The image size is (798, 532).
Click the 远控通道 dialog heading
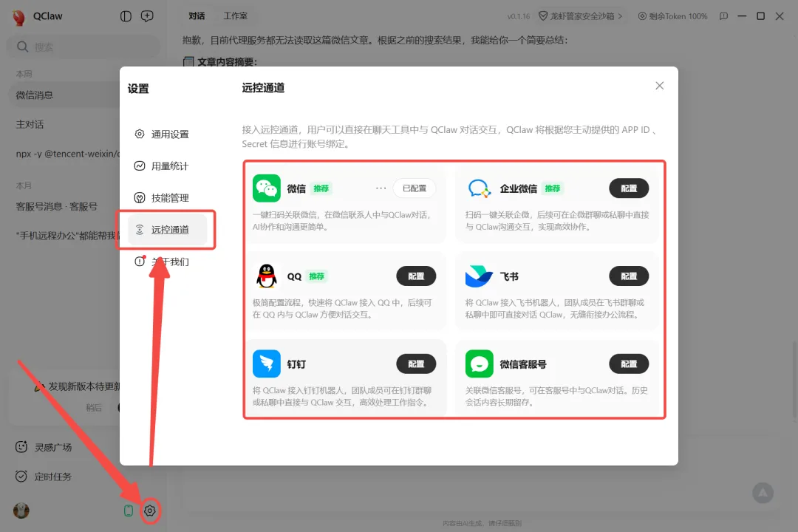tap(263, 88)
